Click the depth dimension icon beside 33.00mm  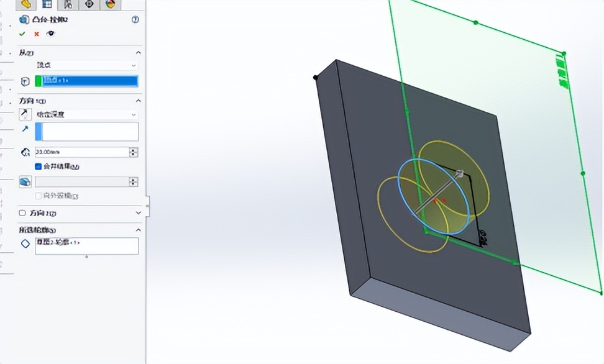click(x=25, y=151)
